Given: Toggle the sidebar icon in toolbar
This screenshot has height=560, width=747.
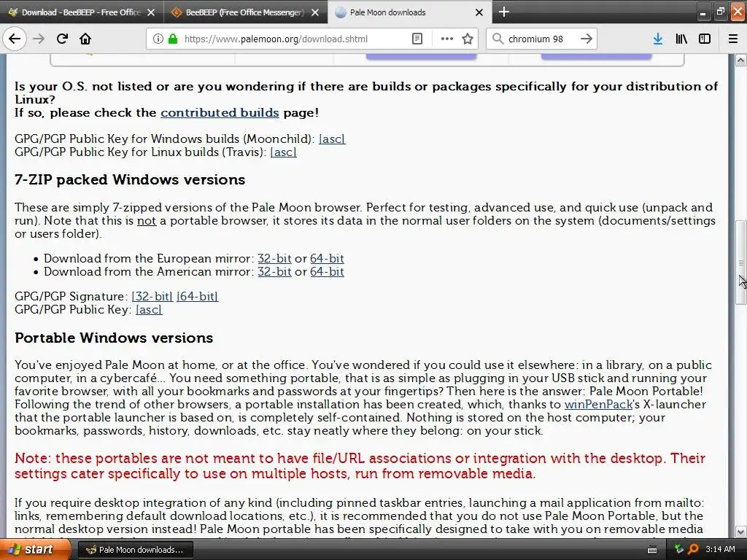Looking at the screenshot, I should point(705,39).
